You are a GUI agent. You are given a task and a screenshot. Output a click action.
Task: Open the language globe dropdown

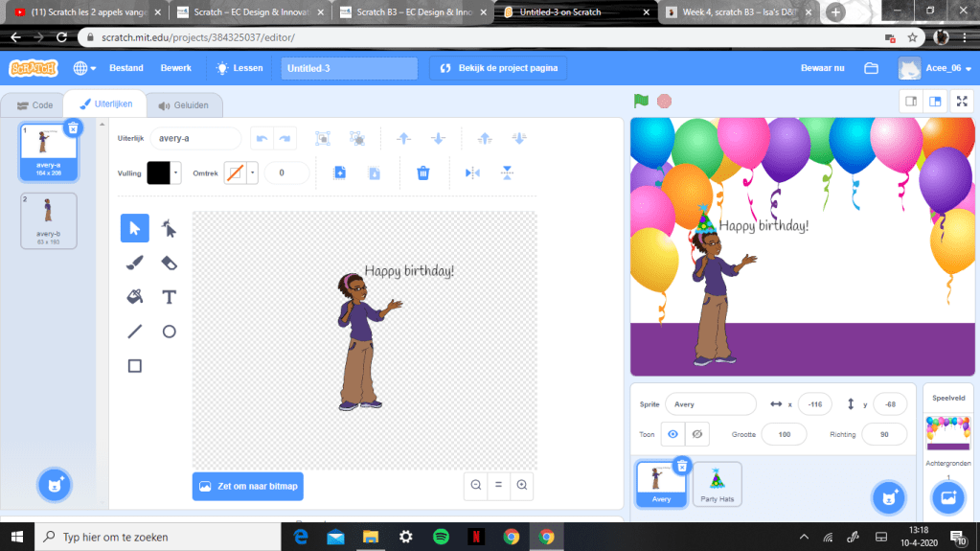click(x=84, y=68)
